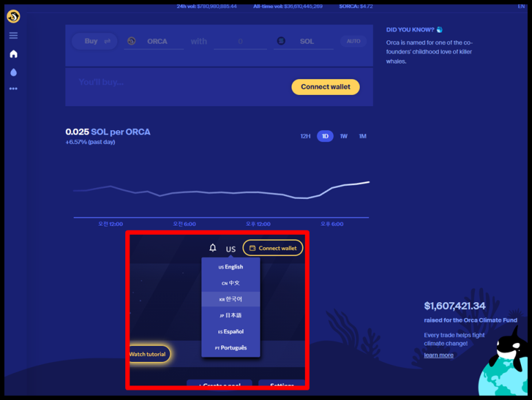Image resolution: width=532 pixels, height=400 pixels.
Task: Select the SOL token field
Action: [304, 41]
